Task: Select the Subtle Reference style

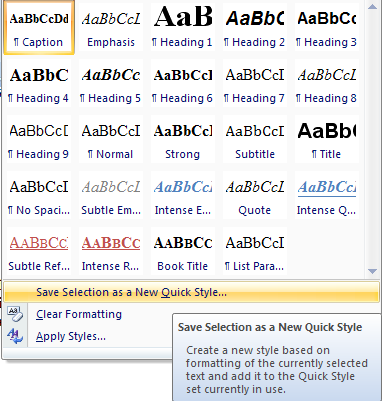Action: click(39, 251)
